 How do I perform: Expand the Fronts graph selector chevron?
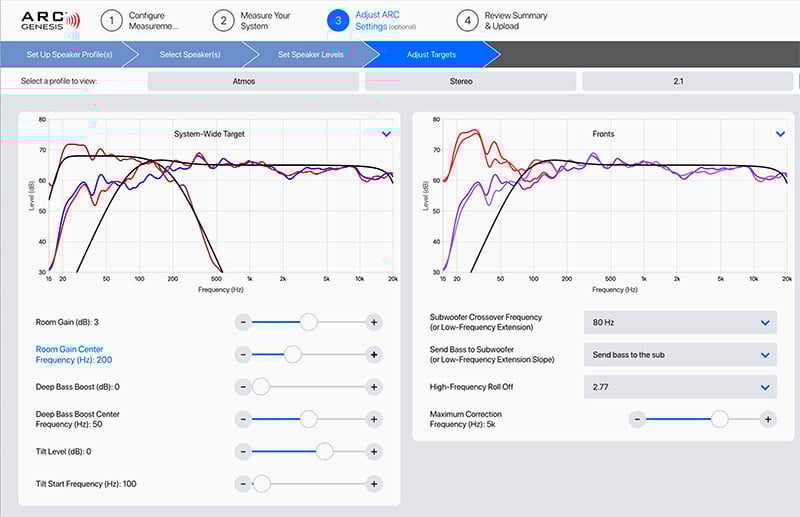(781, 133)
